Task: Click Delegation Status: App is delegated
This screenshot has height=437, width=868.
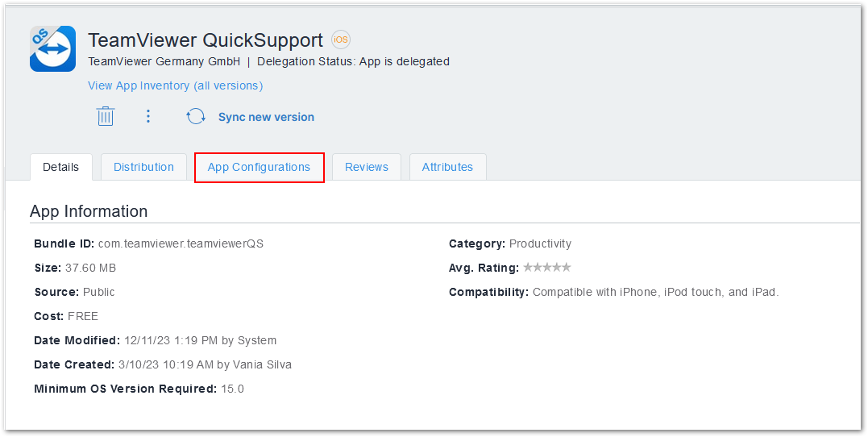Action: coord(353,61)
